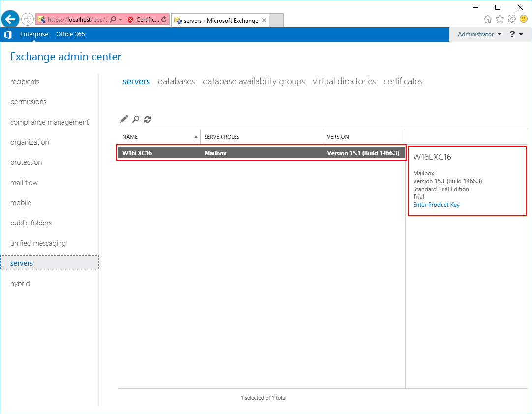Open unified messaging section
This screenshot has height=414, width=532.
[38, 243]
